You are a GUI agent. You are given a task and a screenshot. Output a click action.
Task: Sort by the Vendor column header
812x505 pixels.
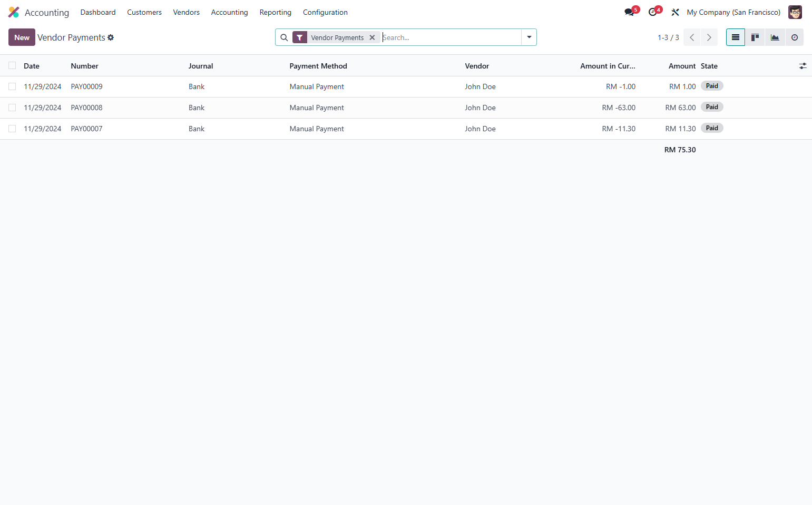coord(477,66)
